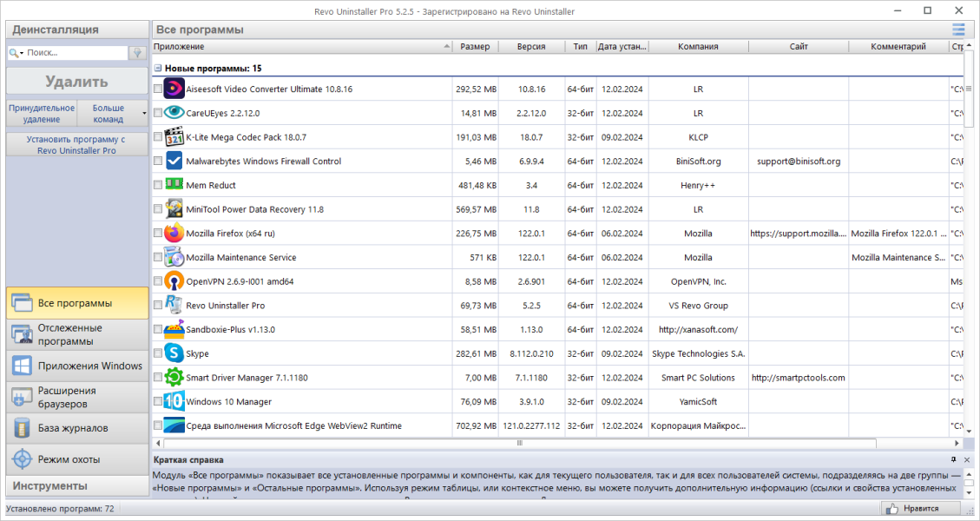The width and height of the screenshot is (980, 521).
Task: Select the Revo Uninstaller Pro row name
Action: click(x=226, y=306)
